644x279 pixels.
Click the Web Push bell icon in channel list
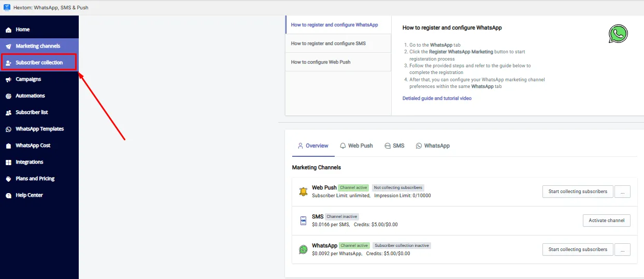[303, 192]
